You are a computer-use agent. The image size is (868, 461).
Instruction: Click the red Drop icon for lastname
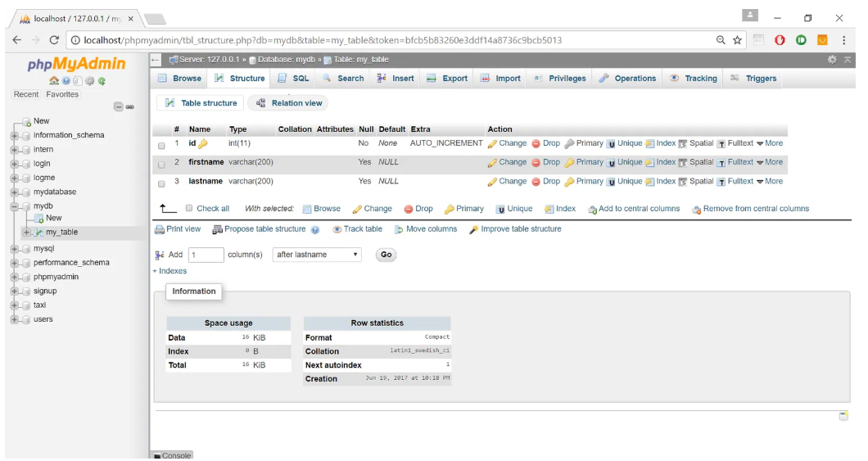coord(536,182)
